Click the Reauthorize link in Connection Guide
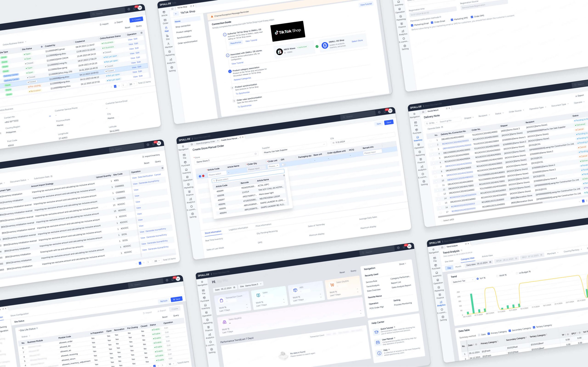The height and width of the screenshot is (367, 588). click(x=236, y=43)
